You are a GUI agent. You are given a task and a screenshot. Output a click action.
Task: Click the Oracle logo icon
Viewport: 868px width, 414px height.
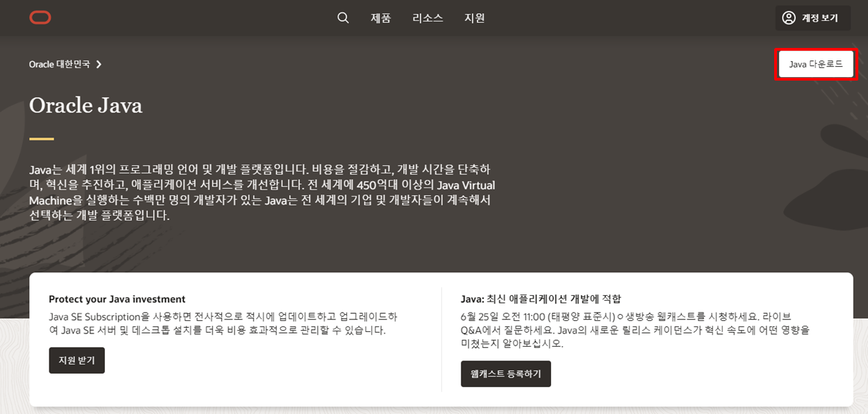click(x=40, y=18)
